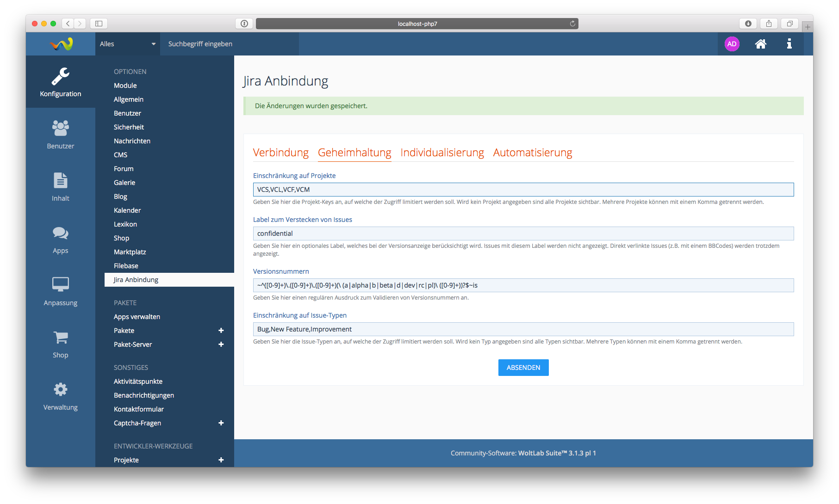Open Marktplatz menu entry
839x504 pixels.
coord(130,252)
